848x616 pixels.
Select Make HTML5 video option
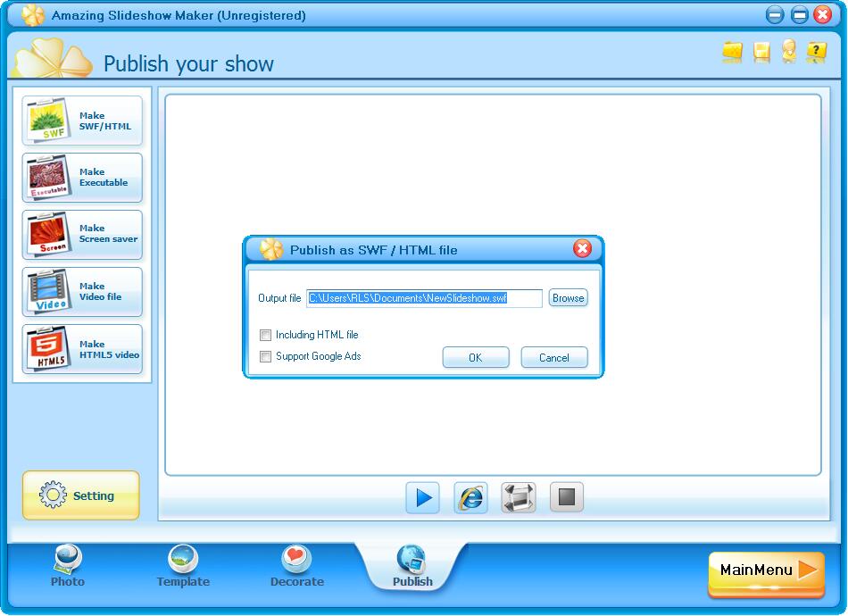(x=82, y=349)
